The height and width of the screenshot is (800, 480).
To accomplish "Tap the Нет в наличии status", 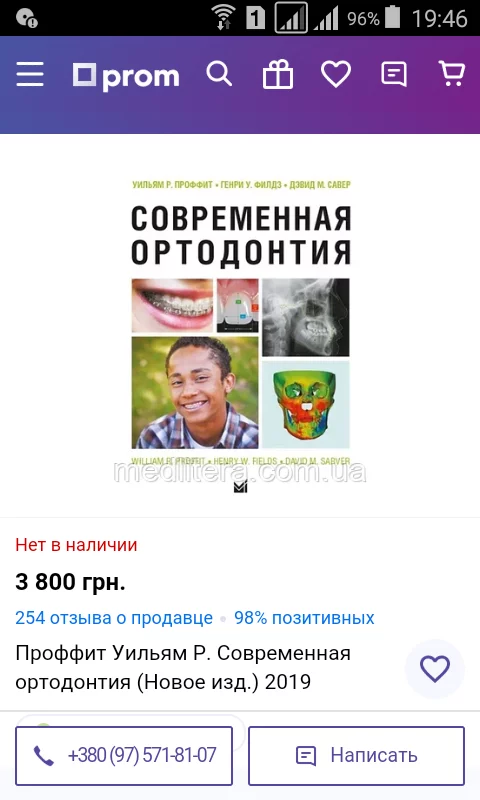I will click(x=76, y=545).
